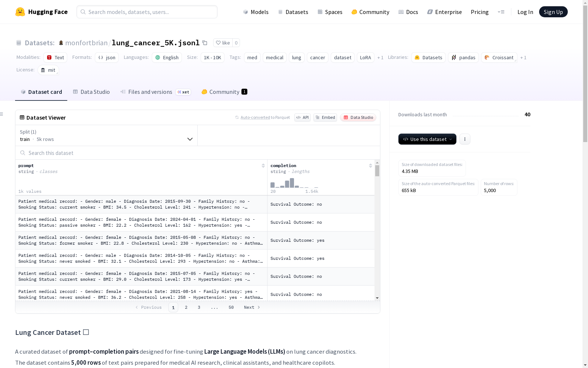Click page 1 in pagination
Screen dimensions: 588x368
point(173,307)
